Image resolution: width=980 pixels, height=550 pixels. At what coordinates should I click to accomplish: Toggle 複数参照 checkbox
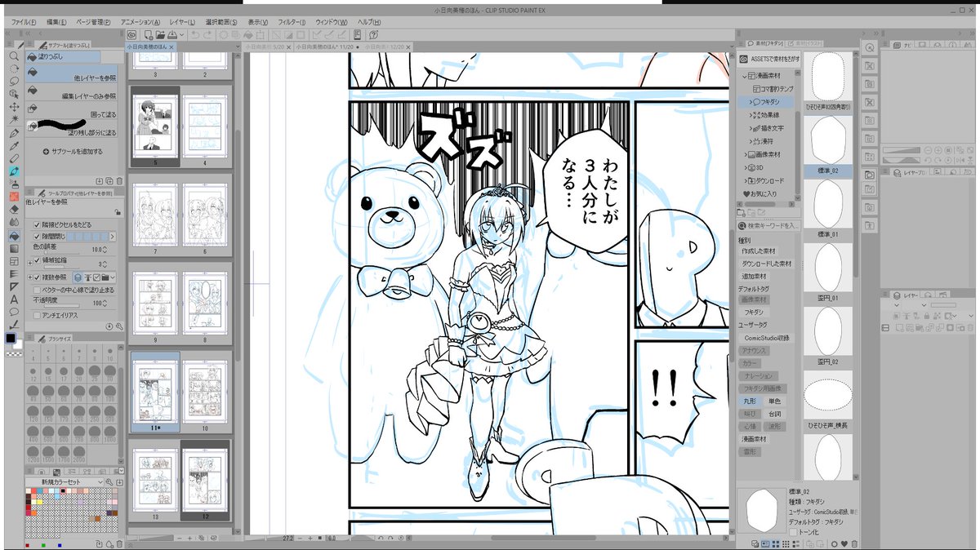[37, 277]
